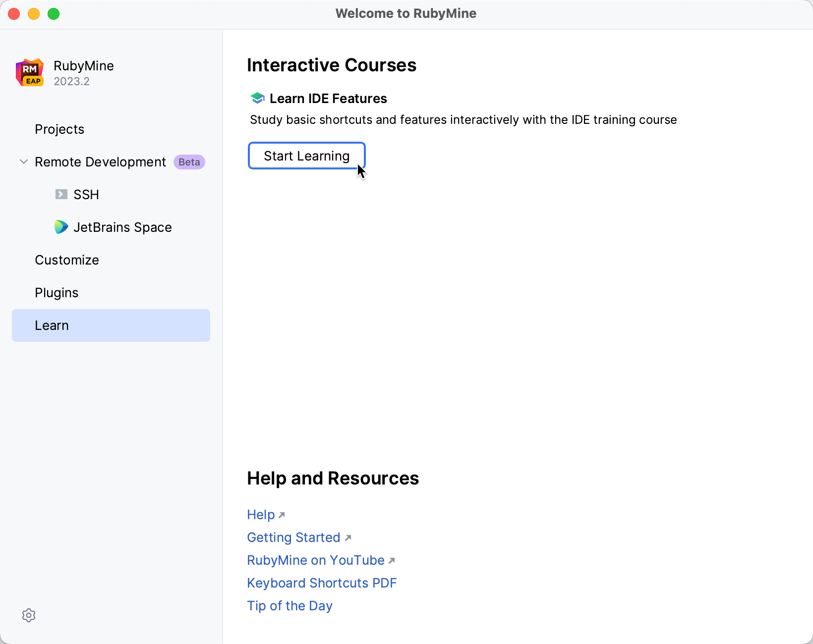Open the Keyboard Shortcuts PDF link
The width and height of the screenshot is (813, 644).
click(x=322, y=583)
